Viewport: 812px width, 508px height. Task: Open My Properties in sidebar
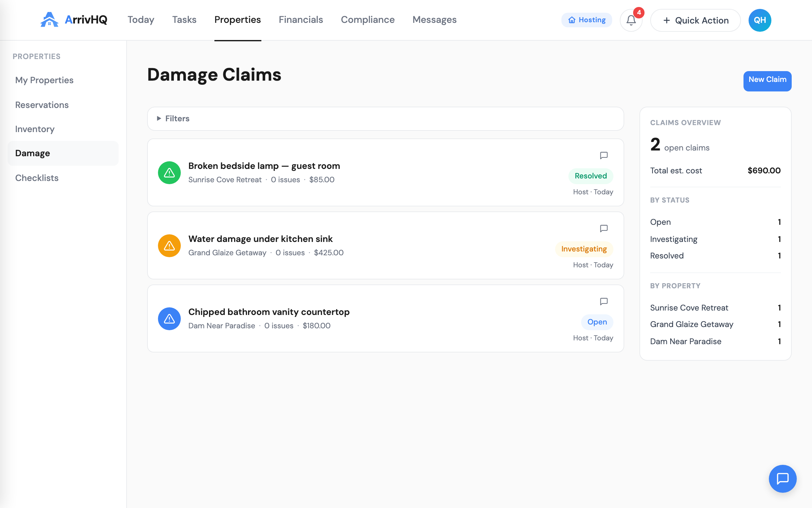click(63, 80)
